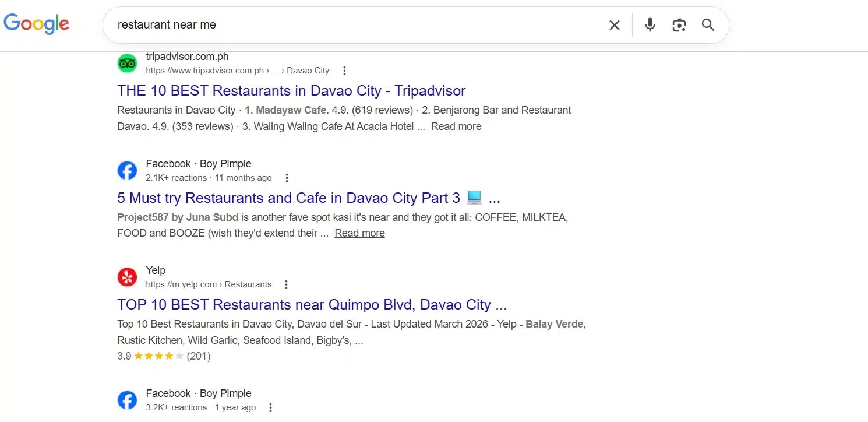Open more options for Tripadvisor result
Screen dimensions: 868x422
(x=344, y=71)
